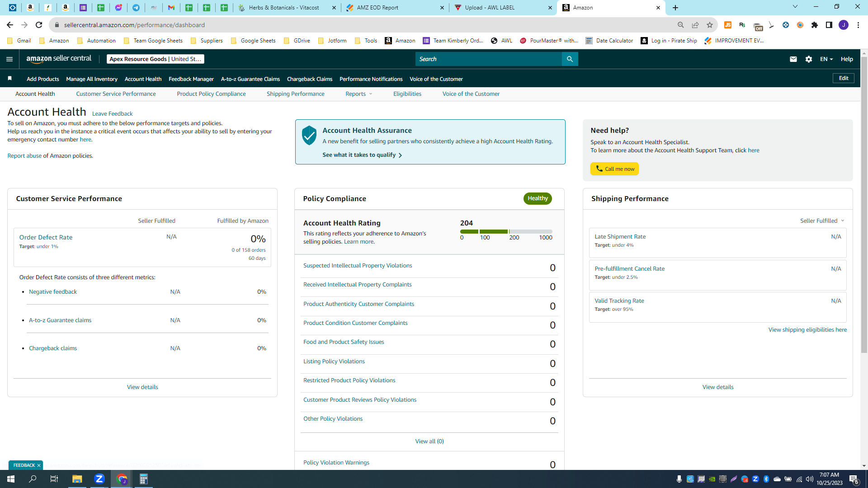Open the side panel browser icon

[829, 25]
